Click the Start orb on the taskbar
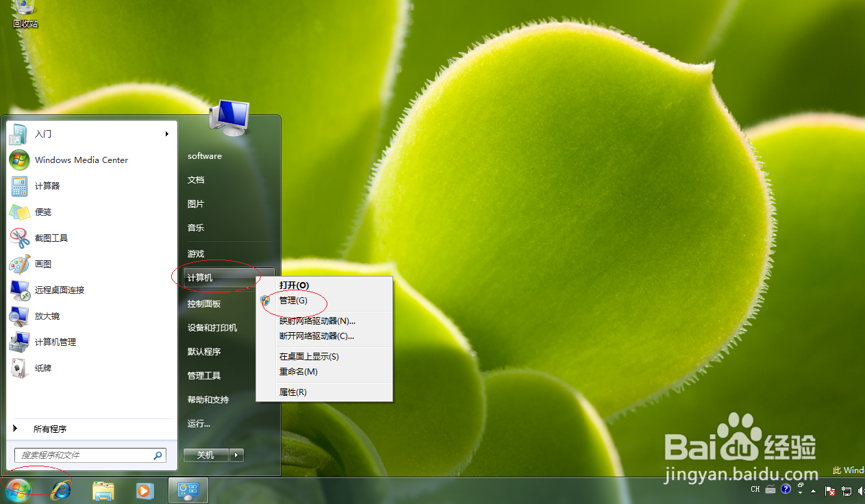Image resolution: width=865 pixels, height=504 pixels. [18, 490]
